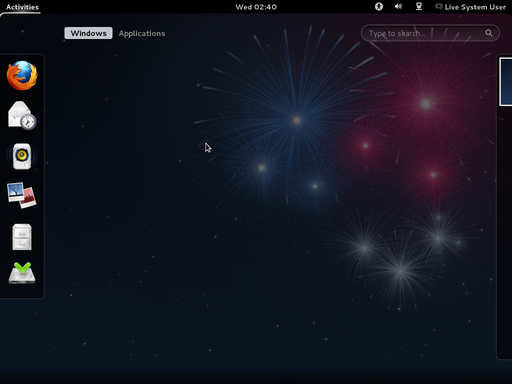Switch to the Applications view
Viewport: 512px width, 384px height.
point(142,33)
